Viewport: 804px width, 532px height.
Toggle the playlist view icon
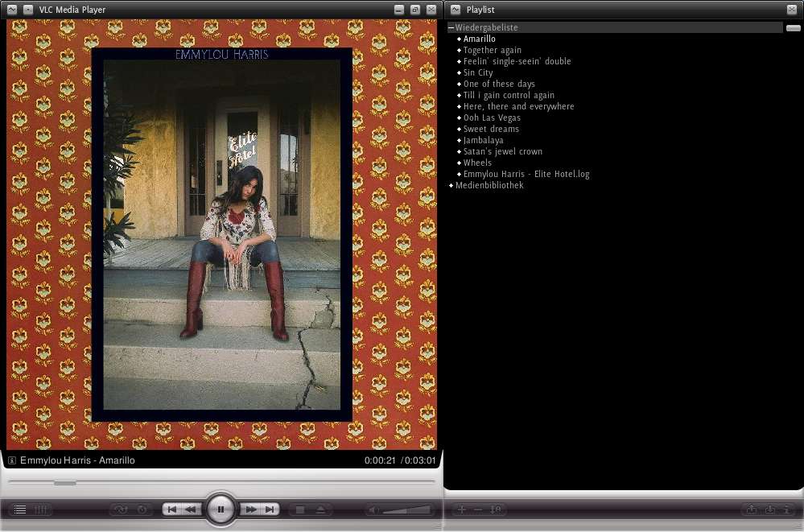[20, 509]
